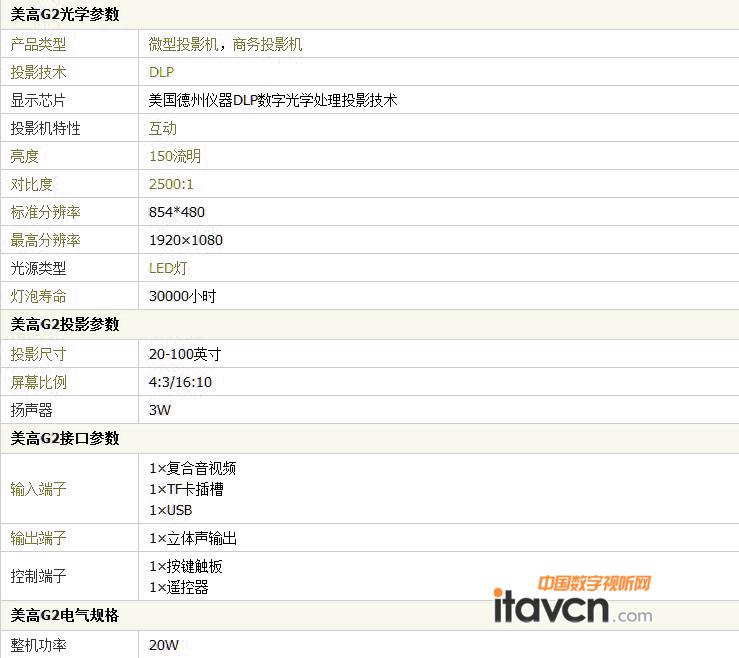The image size is (739, 658).
Task: Select the 1×按键触板 control entry
Action: [x=186, y=566]
